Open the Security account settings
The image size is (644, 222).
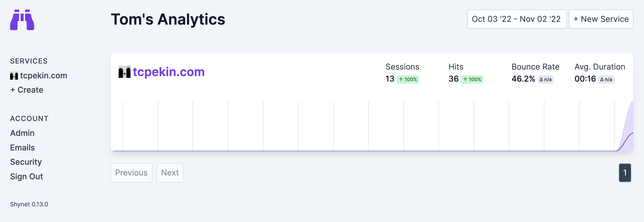click(x=26, y=162)
